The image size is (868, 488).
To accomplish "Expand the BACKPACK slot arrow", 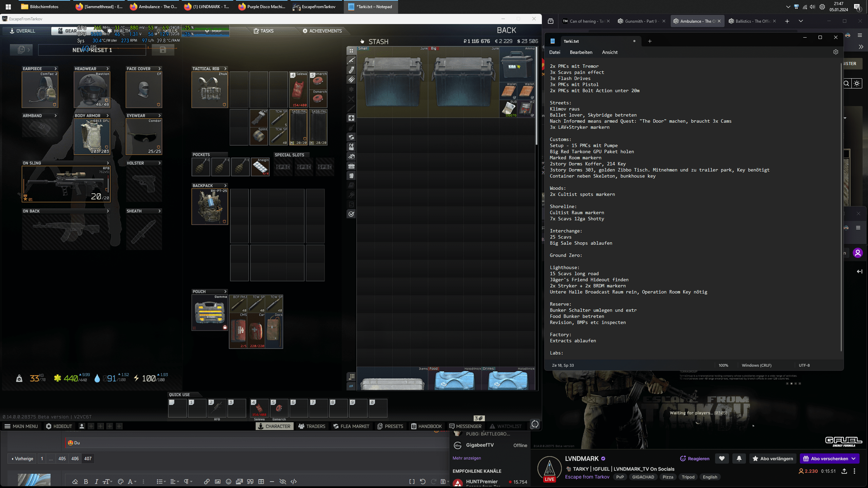I will point(225,186).
